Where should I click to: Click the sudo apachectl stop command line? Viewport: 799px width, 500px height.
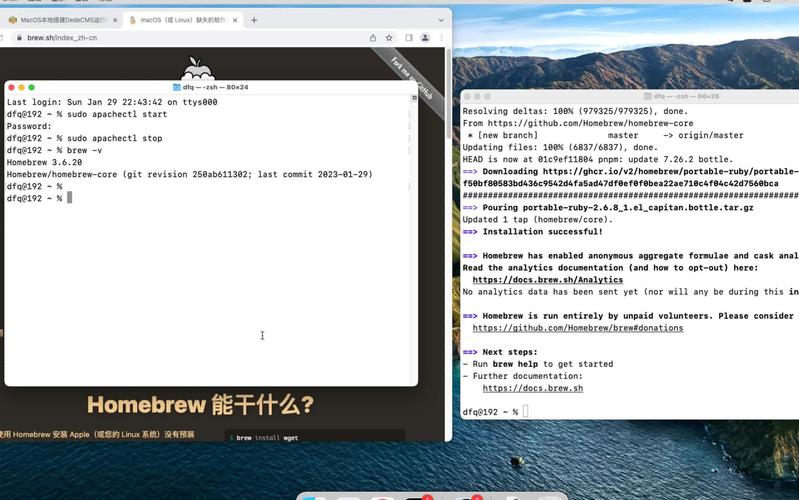(84, 139)
